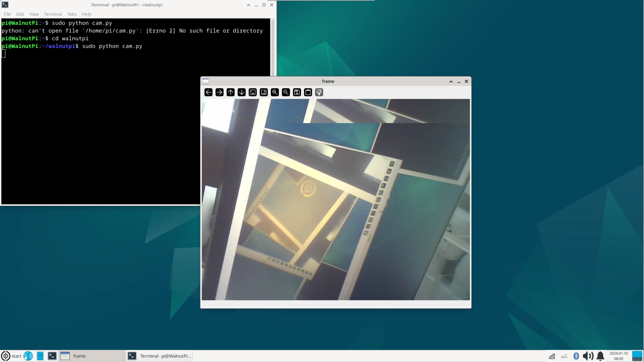Zoom out using the magnifier minus icon
Screen dimensions: 644x362
(x=286, y=92)
